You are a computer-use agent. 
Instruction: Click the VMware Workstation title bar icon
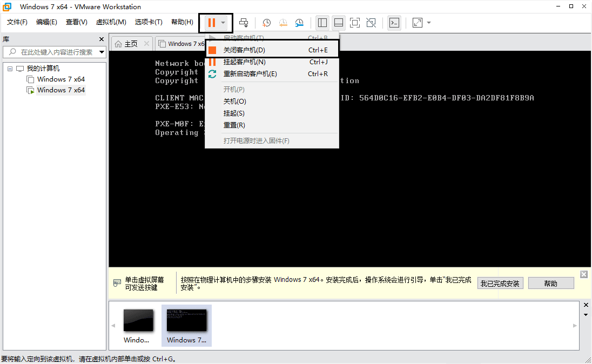point(7,7)
